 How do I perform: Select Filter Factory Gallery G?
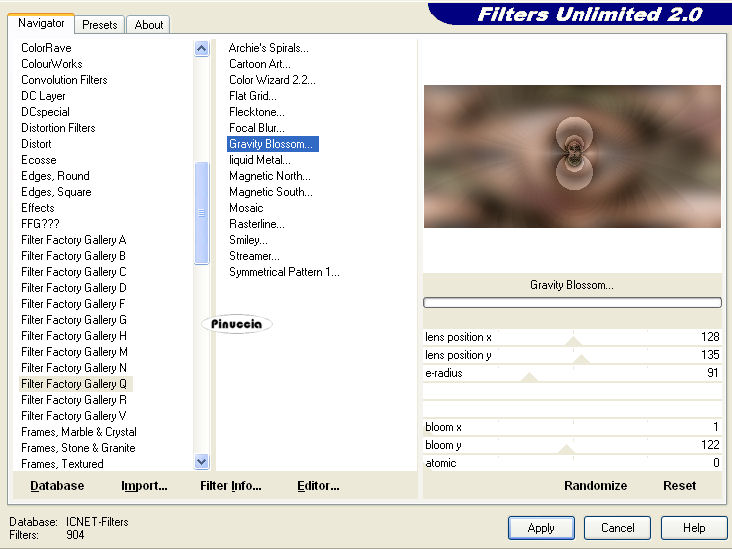[x=74, y=320]
